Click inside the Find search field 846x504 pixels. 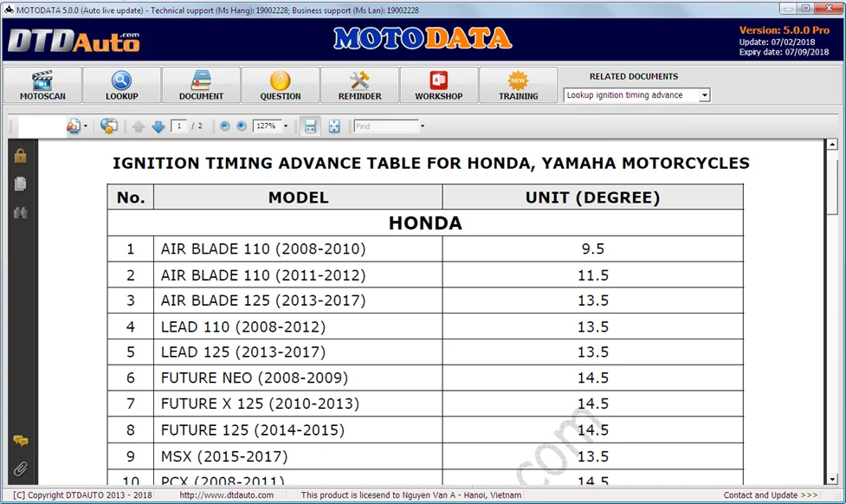coord(385,126)
